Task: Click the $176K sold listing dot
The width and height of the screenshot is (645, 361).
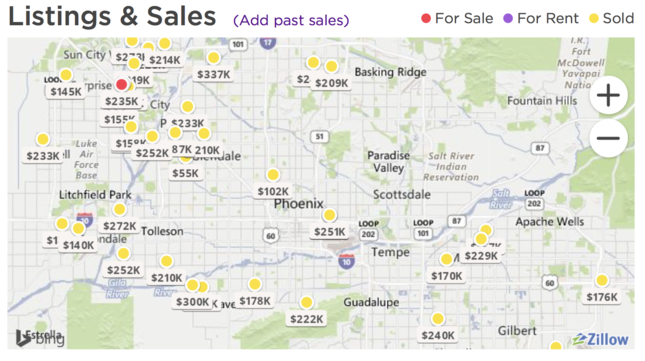Action: click(602, 280)
